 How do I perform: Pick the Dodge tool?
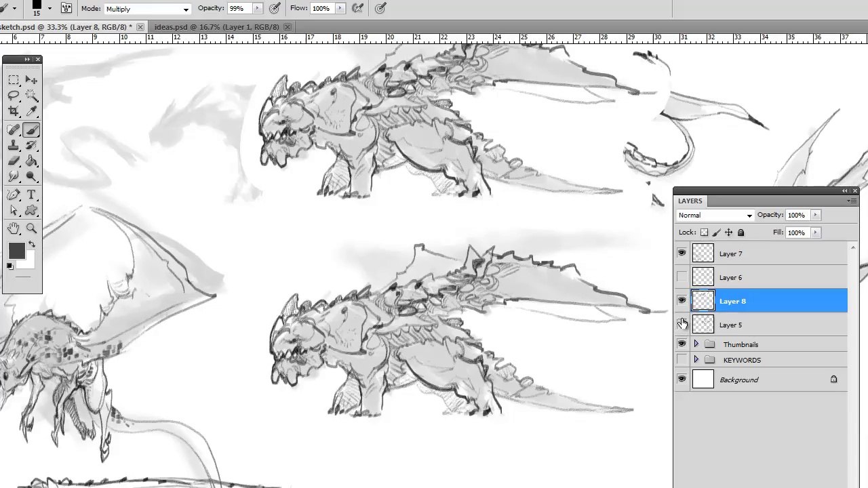click(x=31, y=177)
